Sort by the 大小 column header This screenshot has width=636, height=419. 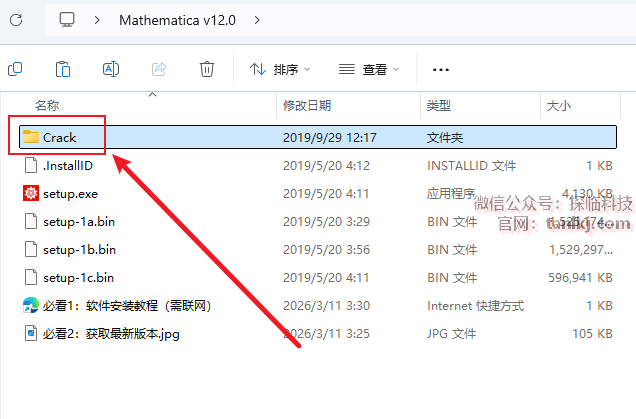coord(559,105)
